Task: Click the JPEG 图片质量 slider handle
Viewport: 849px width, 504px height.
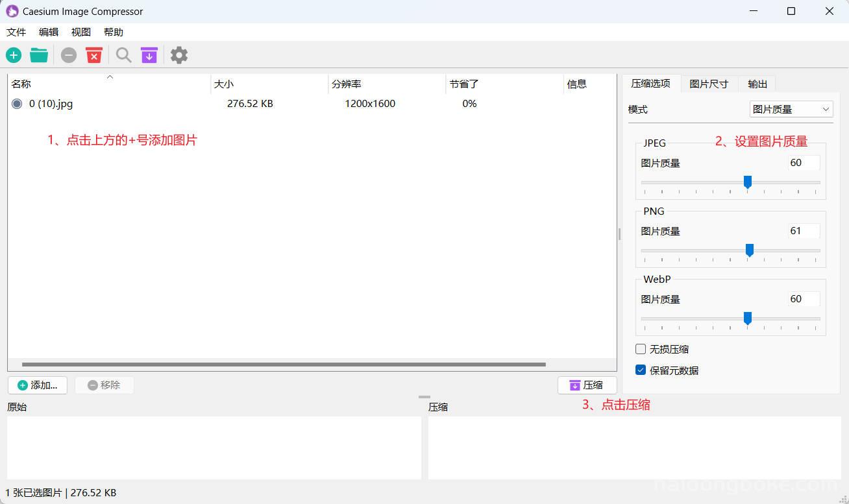Action: (748, 182)
